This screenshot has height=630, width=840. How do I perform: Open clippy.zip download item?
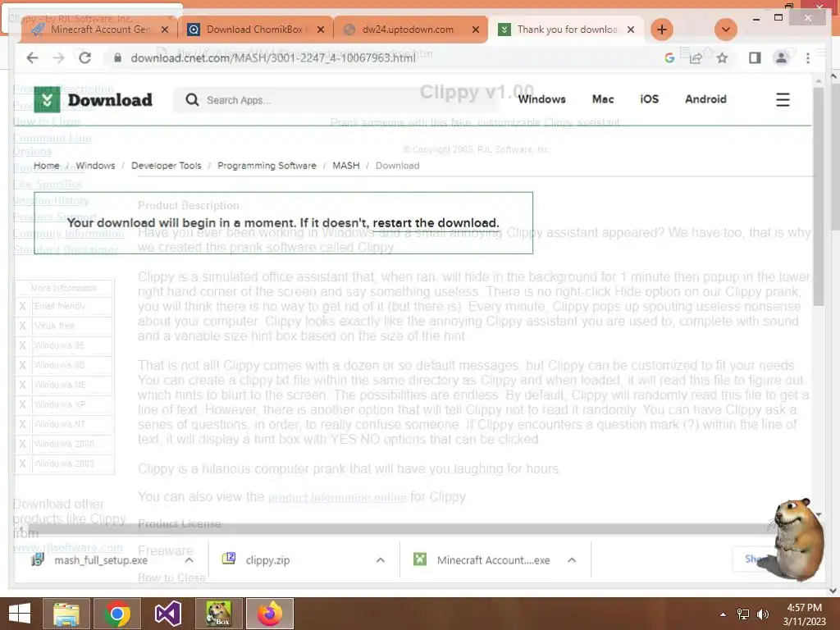click(267, 560)
